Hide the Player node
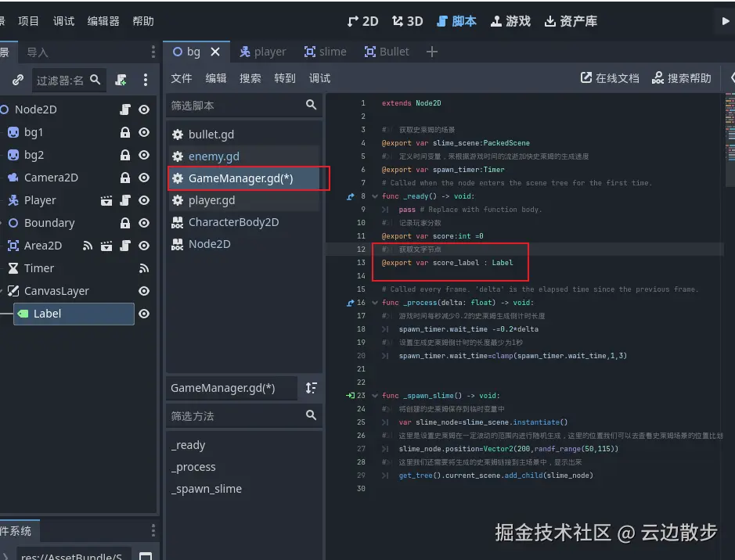Viewport: 735px width, 560px height. point(144,200)
